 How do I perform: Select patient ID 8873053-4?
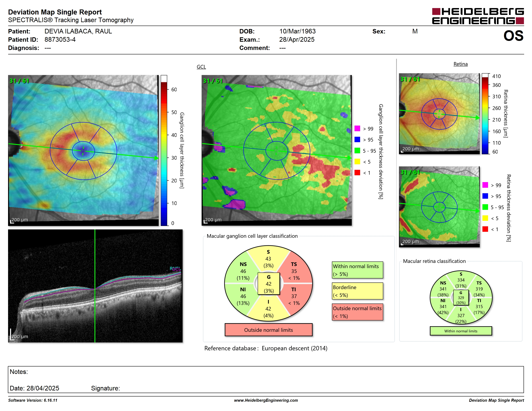(60, 39)
